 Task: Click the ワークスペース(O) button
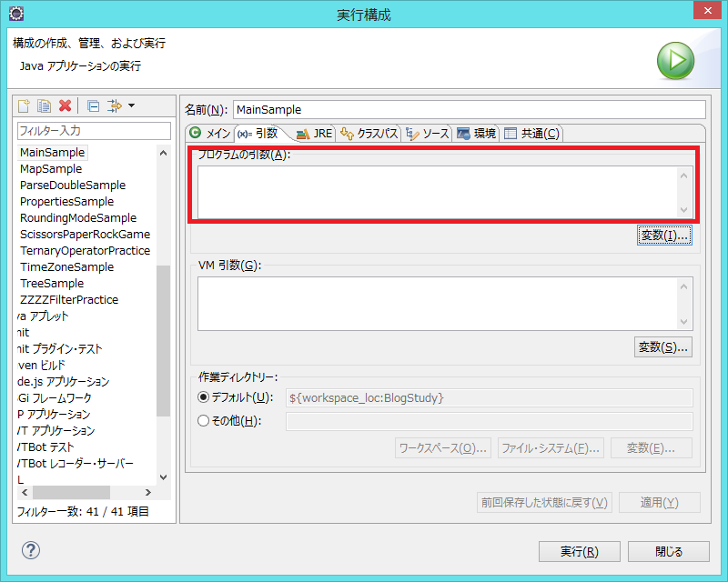click(x=443, y=447)
